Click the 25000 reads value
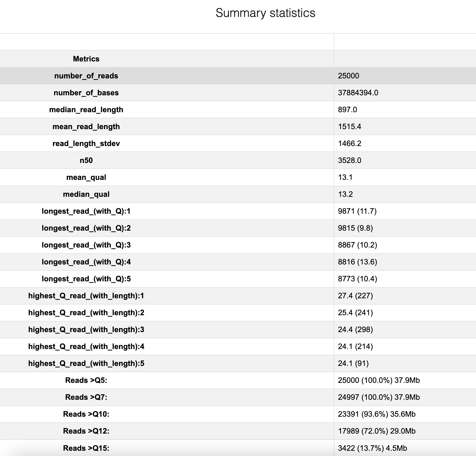The width and height of the screenshot is (476, 456). pos(348,76)
